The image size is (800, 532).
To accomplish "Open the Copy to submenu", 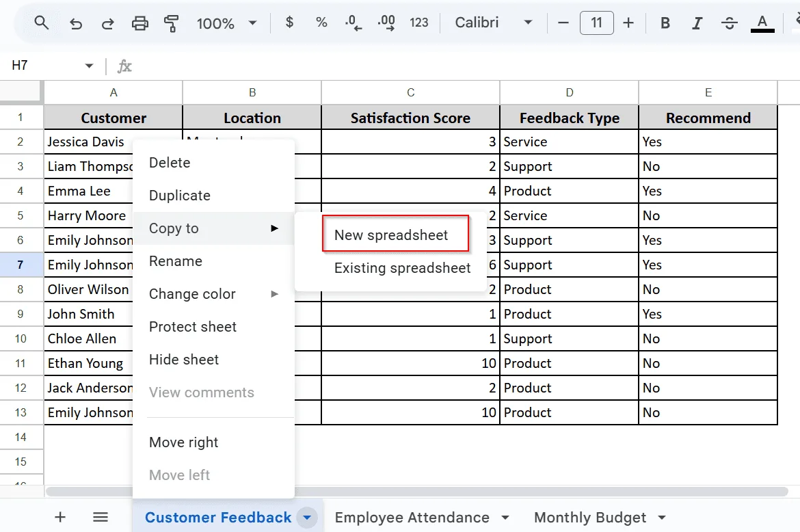I will [x=213, y=228].
